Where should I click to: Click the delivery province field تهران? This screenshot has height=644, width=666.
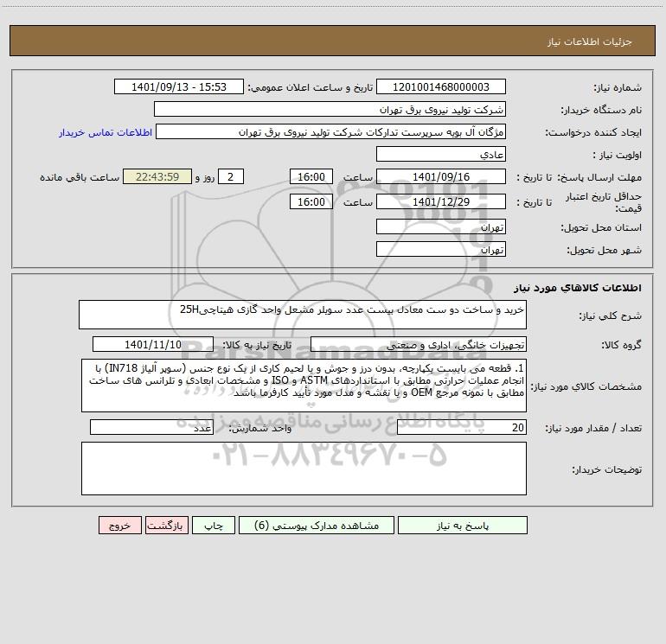tap(441, 226)
